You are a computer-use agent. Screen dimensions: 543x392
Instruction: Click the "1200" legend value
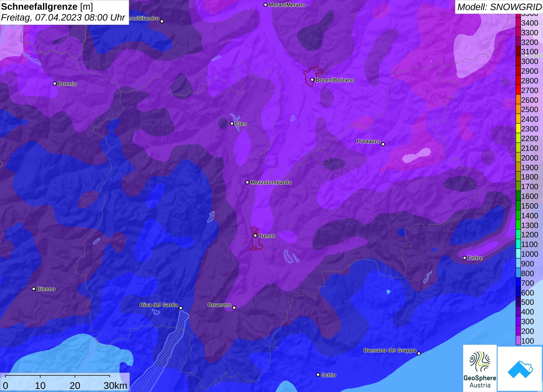(529, 235)
